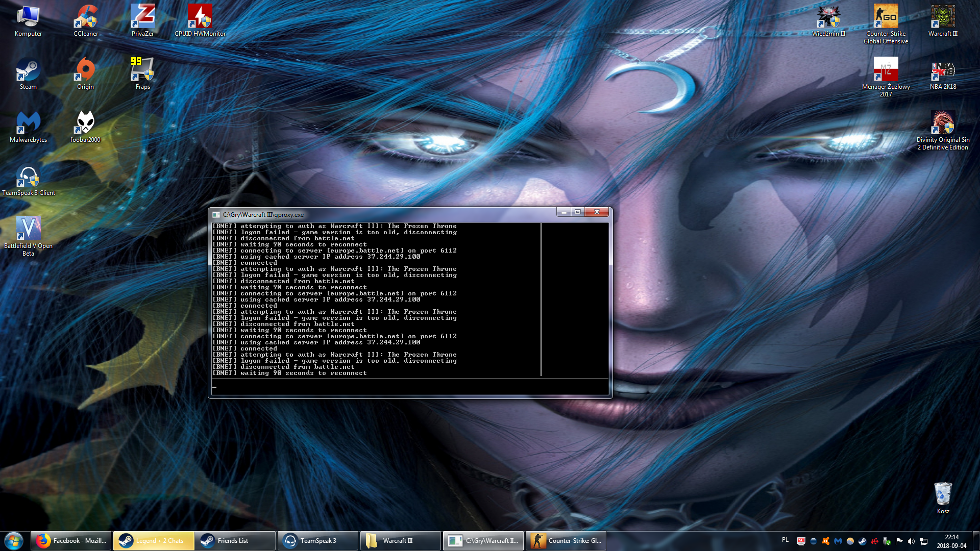Select the Battlefield V Open Beta shortcut
Image resolution: width=980 pixels, height=551 pixels.
[28, 236]
